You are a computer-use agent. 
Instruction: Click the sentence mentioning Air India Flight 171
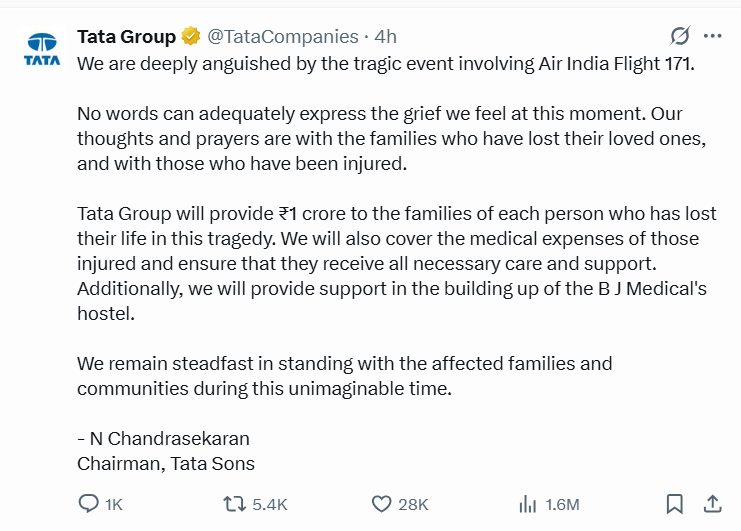[386, 64]
